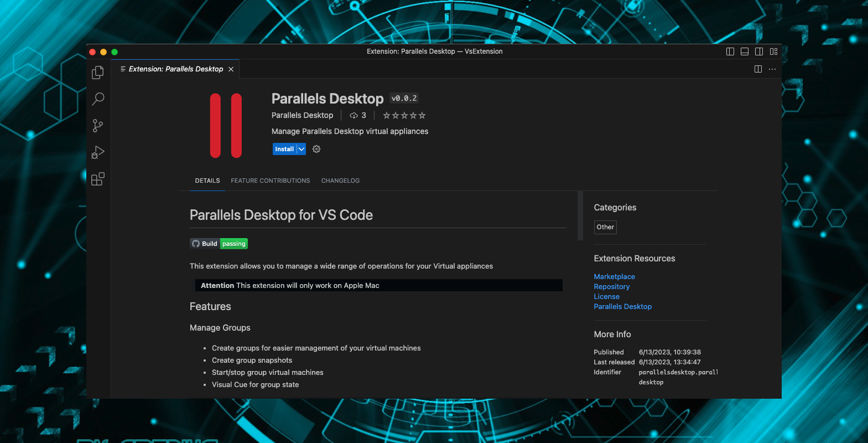Click the five-star rating of the extension

404,115
